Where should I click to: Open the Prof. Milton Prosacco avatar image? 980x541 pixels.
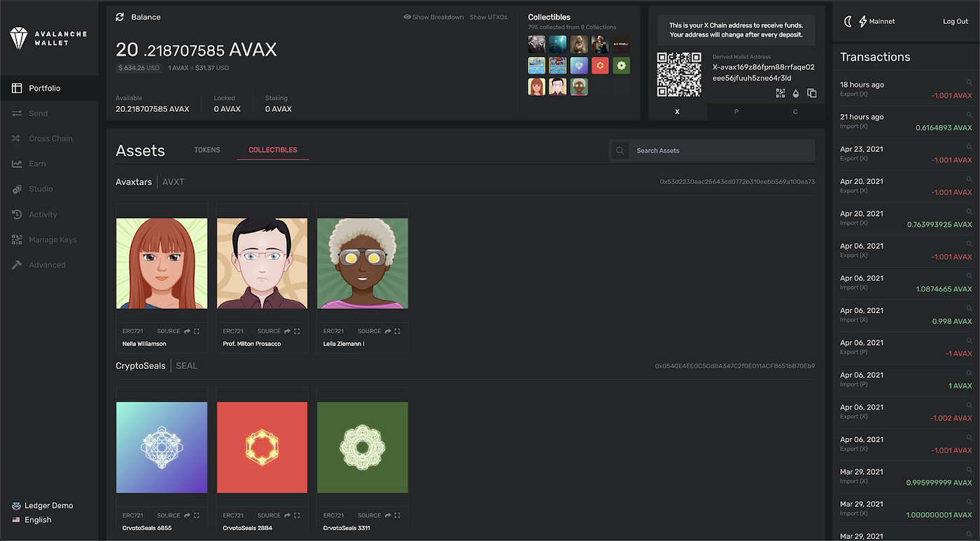[262, 263]
